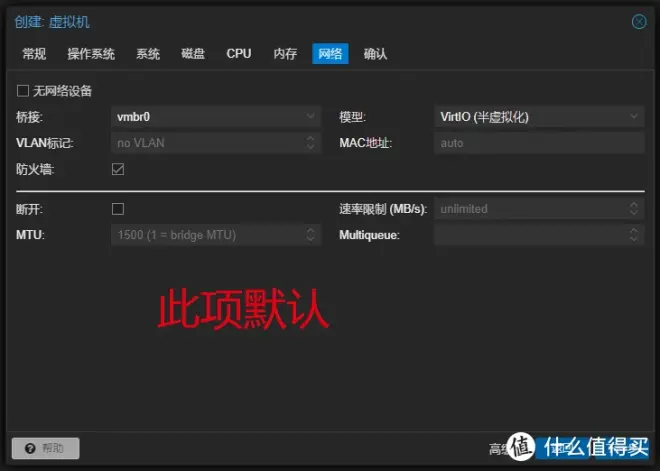Switch to the 磁盘 tab
The width and height of the screenshot is (660, 471).
pyautogui.click(x=193, y=54)
